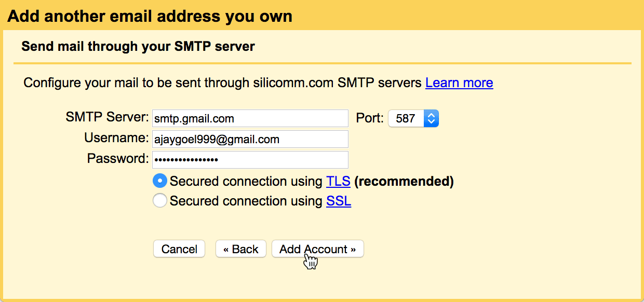Click the bold "(recommended)" text
This screenshot has height=302, width=644.
tap(404, 181)
